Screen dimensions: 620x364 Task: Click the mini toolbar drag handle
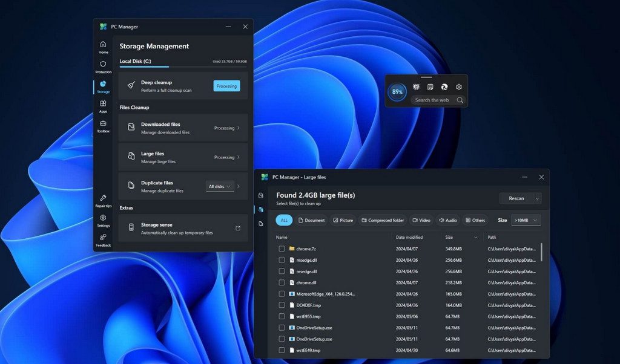pos(426,77)
